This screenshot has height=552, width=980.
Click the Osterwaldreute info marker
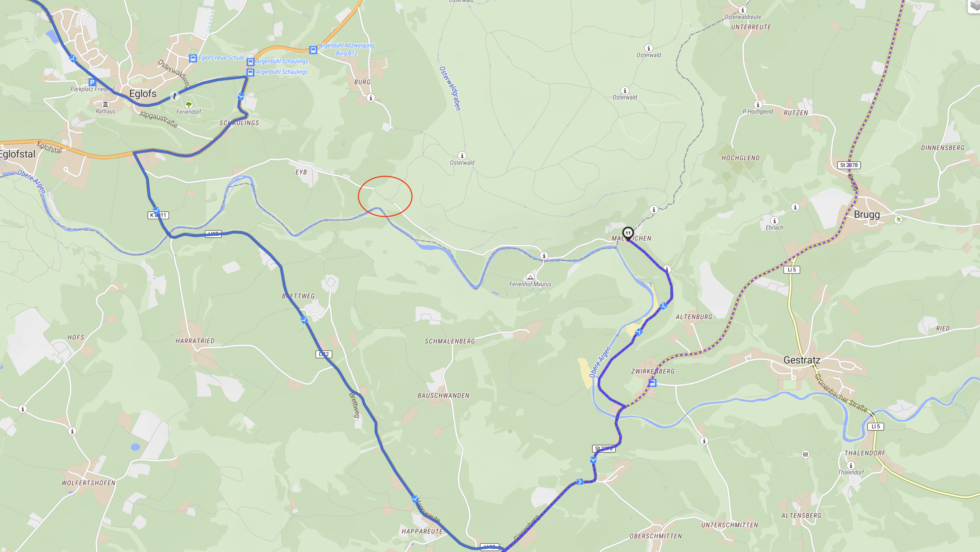point(743,10)
